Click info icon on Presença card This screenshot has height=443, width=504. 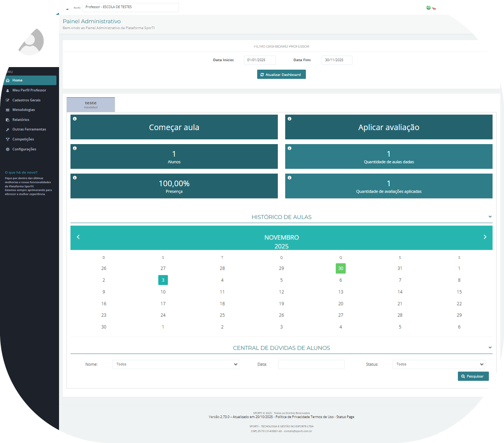click(75, 178)
